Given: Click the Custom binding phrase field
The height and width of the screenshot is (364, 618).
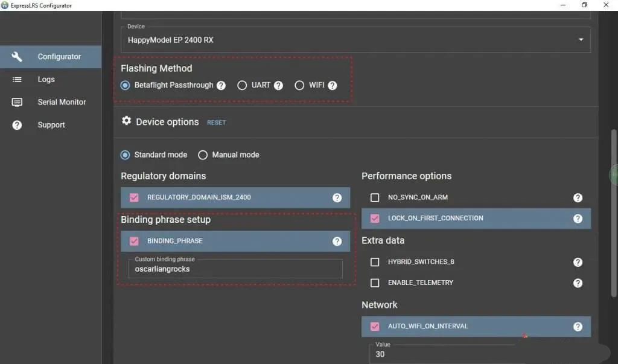Looking at the screenshot, I should pos(235,269).
